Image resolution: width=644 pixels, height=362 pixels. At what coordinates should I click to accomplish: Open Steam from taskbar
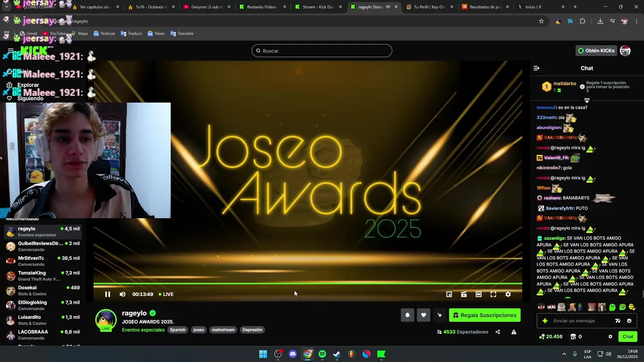(x=337, y=354)
